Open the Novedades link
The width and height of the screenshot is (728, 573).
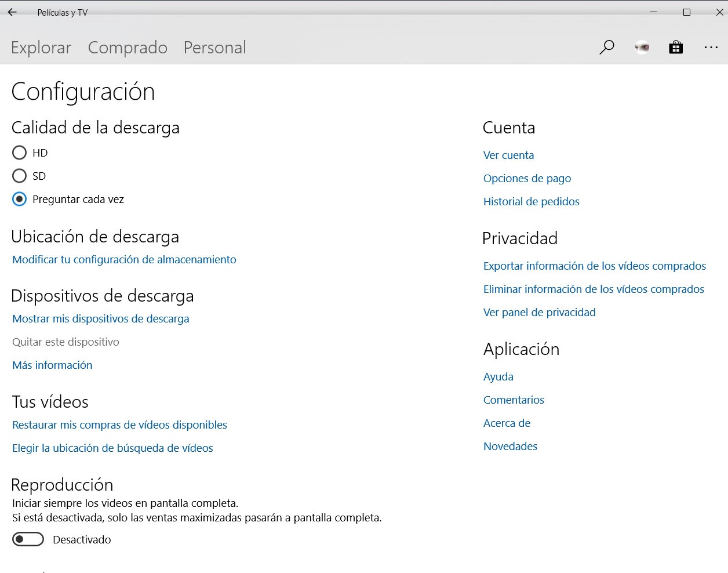pyautogui.click(x=510, y=446)
